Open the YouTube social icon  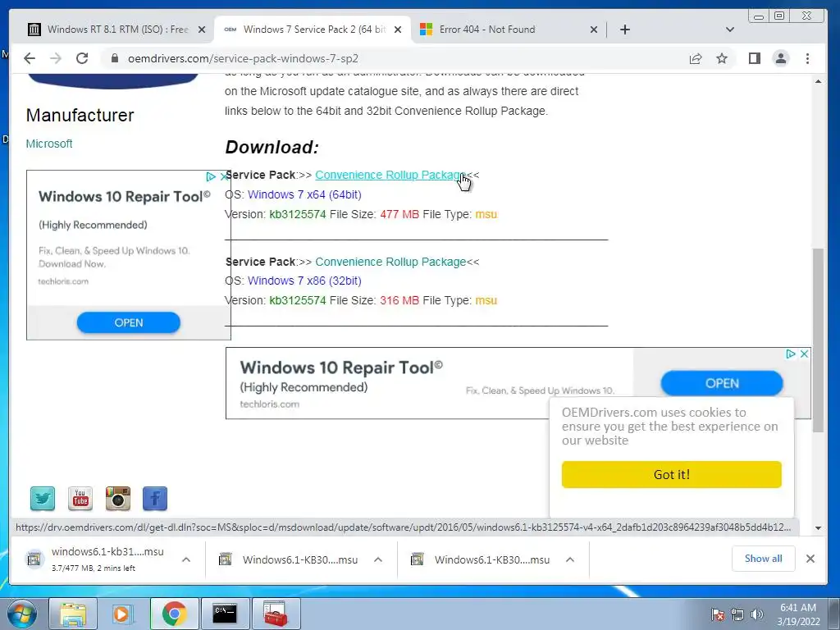point(80,498)
